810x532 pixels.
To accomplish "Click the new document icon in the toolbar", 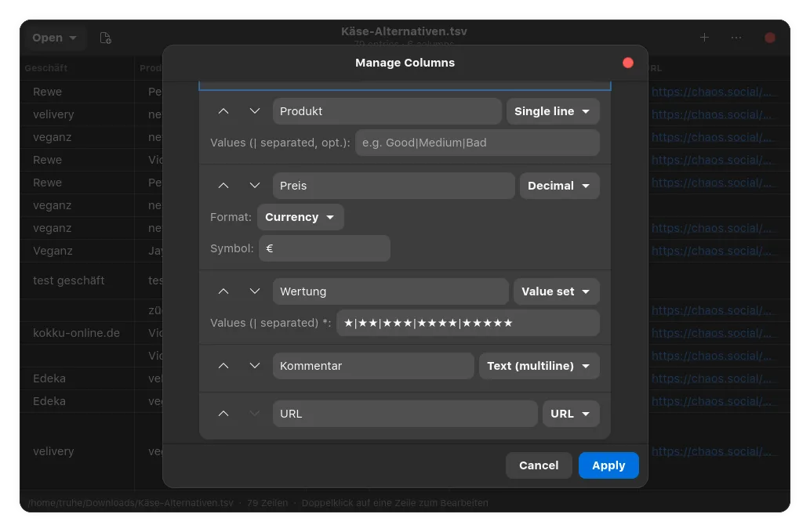I will pyautogui.click(x=105, y=37).
